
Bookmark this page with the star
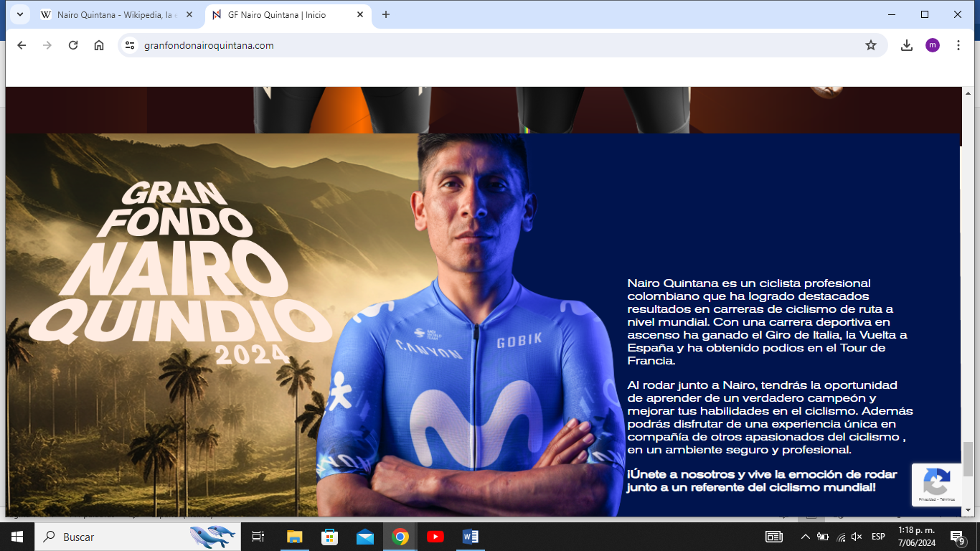click(x=871, y=45)
